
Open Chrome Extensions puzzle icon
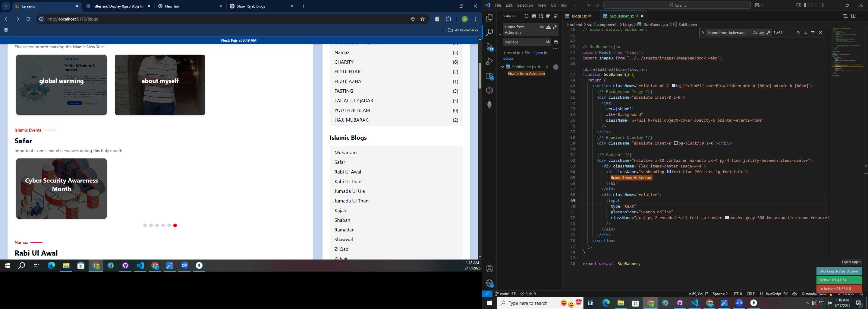pyautogui.click(x=448, y=19)
